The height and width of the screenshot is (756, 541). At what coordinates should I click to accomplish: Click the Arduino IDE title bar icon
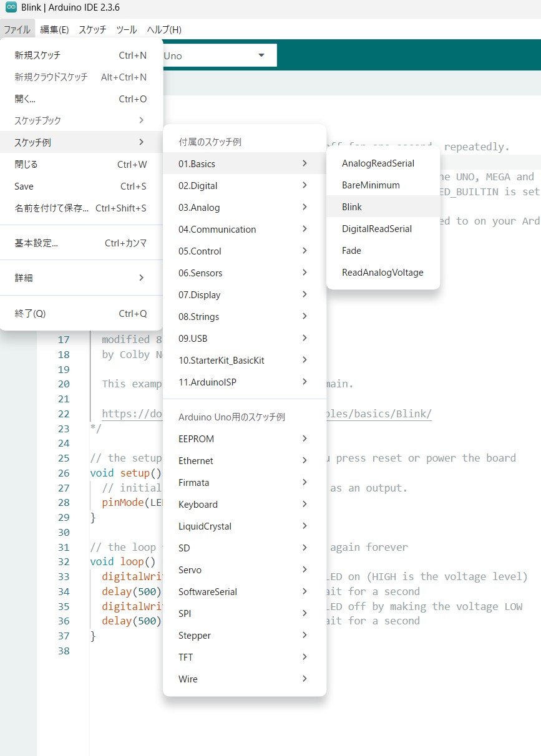point(11,8)
